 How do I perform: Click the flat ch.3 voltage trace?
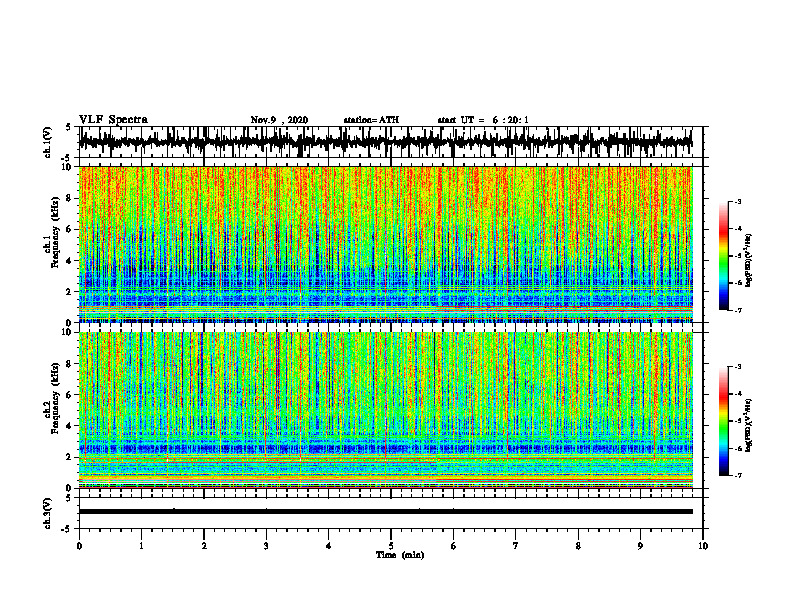[x=385, y=512]
